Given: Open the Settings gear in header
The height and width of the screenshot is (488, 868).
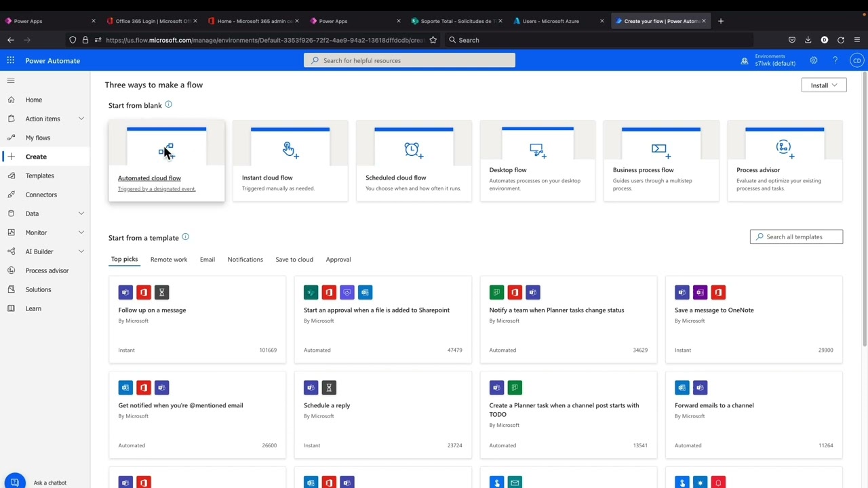Looking at the screenshot, I should point(814,60).
